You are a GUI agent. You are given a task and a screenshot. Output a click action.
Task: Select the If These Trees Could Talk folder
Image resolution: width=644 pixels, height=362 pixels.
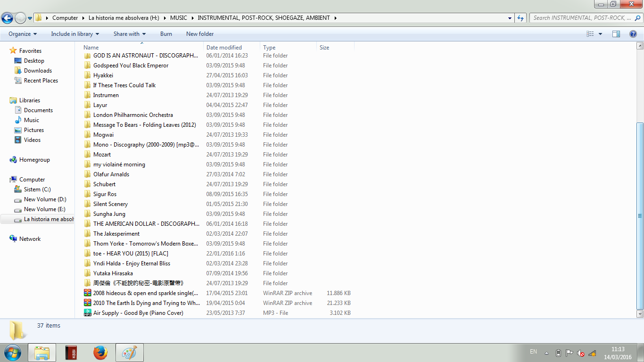(x=124, y=85)
